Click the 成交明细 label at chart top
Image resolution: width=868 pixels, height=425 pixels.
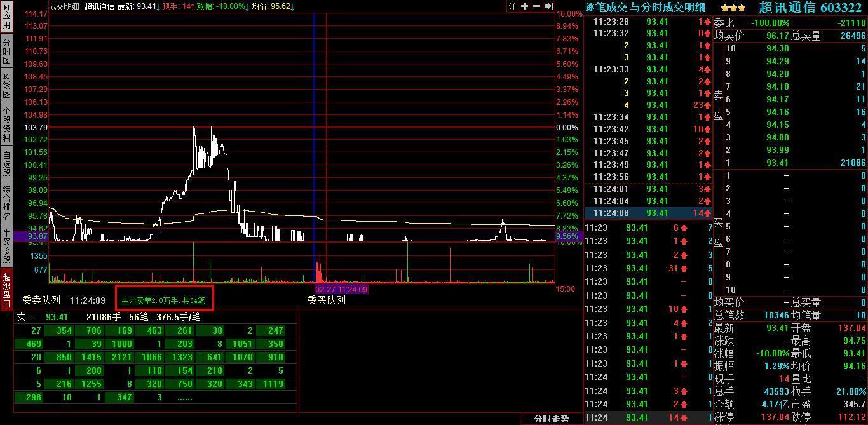pos(64,6)
